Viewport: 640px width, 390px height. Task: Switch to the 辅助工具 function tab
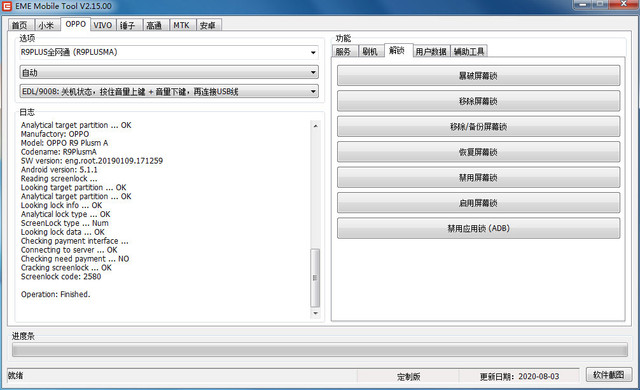coord(469,51)
